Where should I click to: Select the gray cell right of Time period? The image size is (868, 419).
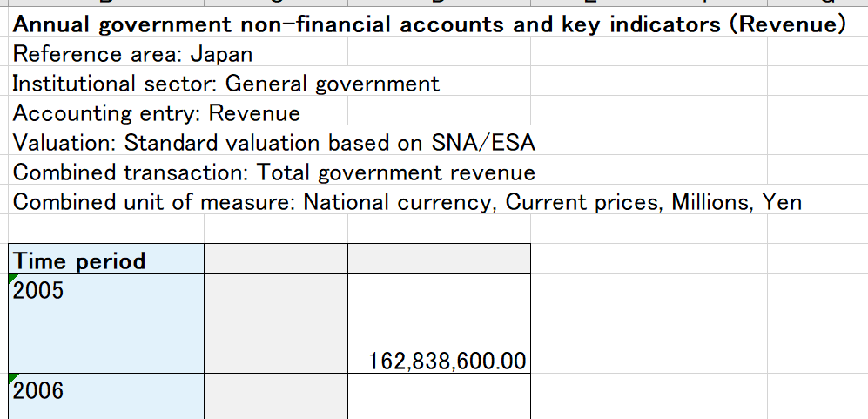point(275,260)
